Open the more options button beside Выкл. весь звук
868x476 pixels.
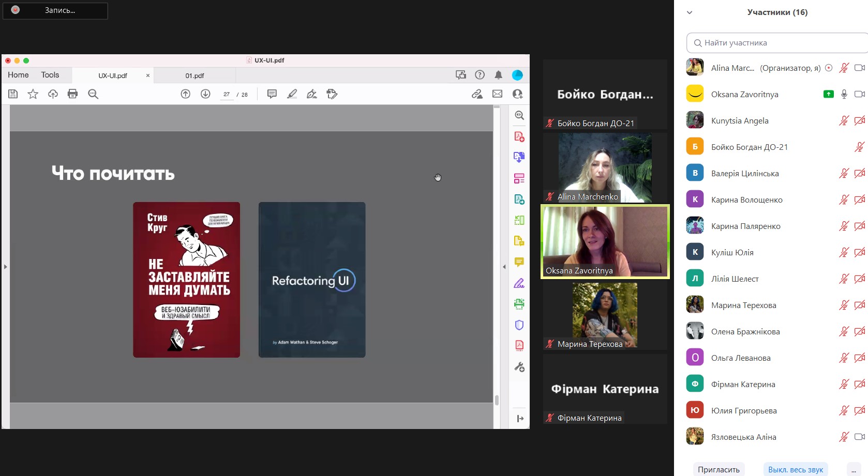click(x=854, y=469)
